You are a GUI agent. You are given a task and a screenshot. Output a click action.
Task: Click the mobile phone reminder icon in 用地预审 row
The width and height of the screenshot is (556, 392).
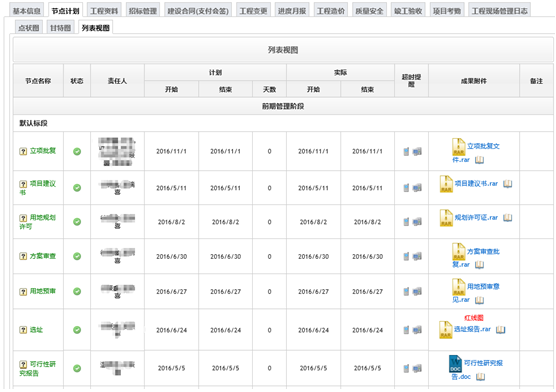tap(406, 292)
